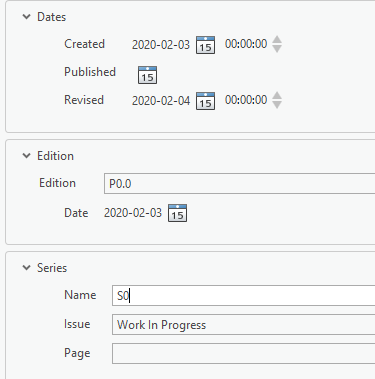Screen dimensions: 375x379
Task: Click the Revised label
Action: [x=84, y=100]
